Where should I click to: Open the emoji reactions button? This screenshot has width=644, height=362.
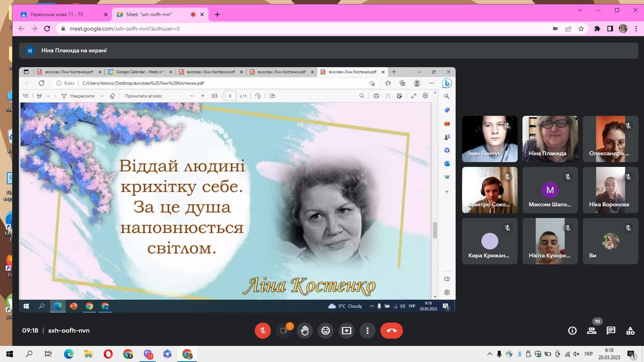coord(326,331)
